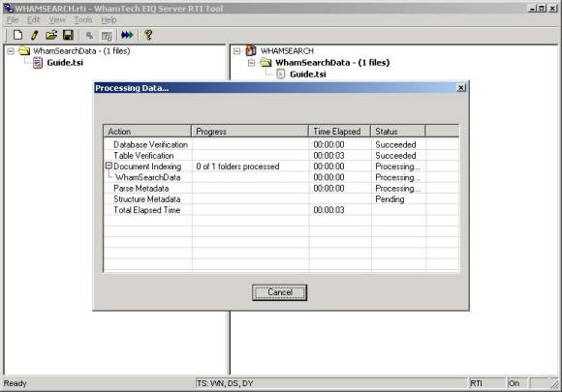562x392 pixels.
Task: Click the Progress column header
Action: (x=250, y=132)
